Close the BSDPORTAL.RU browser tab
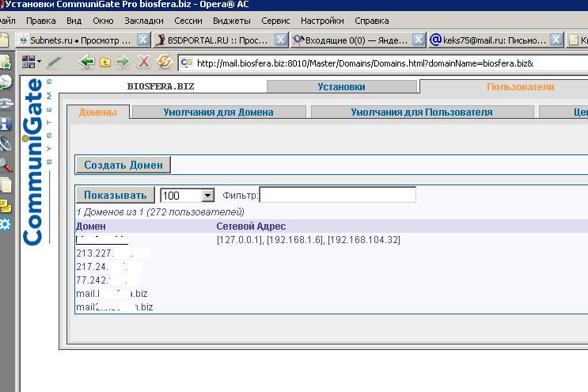Viewport: 588px width, 392px height. point(281,39)
